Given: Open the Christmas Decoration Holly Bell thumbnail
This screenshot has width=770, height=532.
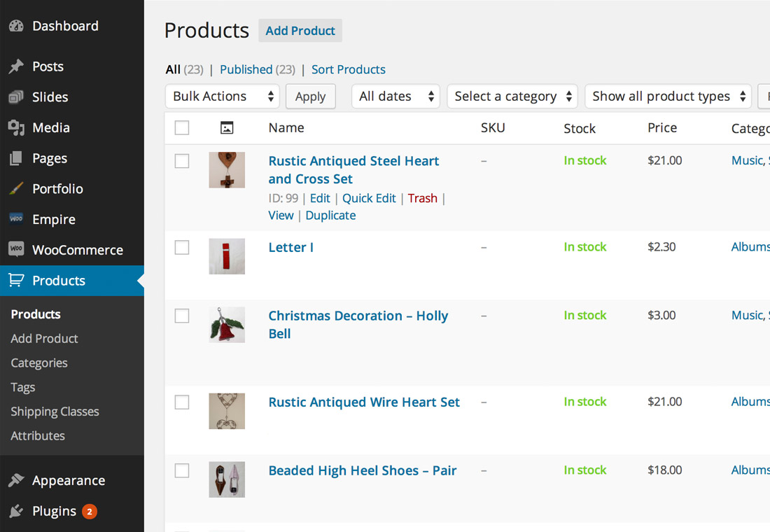Looking at the screenshot, I should (227, 324).
